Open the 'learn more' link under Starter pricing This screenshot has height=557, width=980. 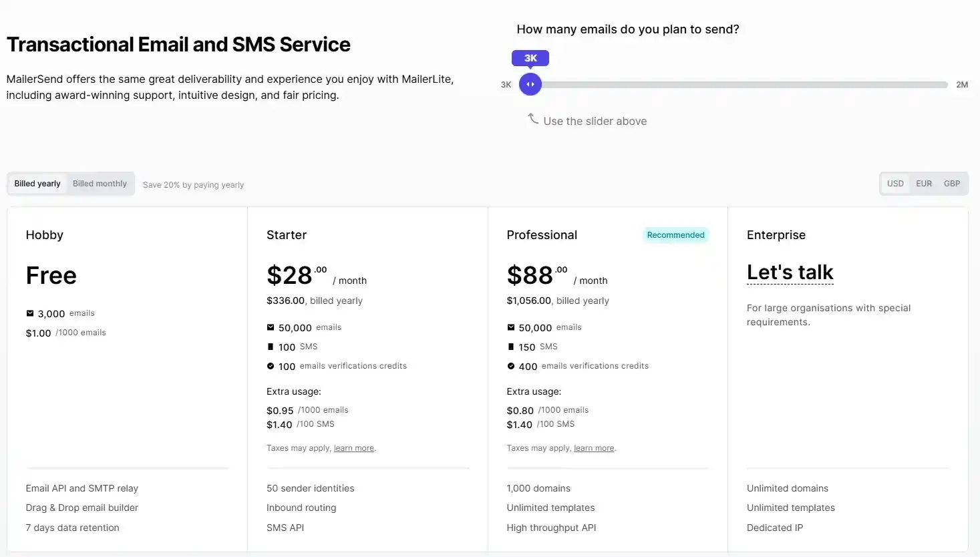coord(353,447)
